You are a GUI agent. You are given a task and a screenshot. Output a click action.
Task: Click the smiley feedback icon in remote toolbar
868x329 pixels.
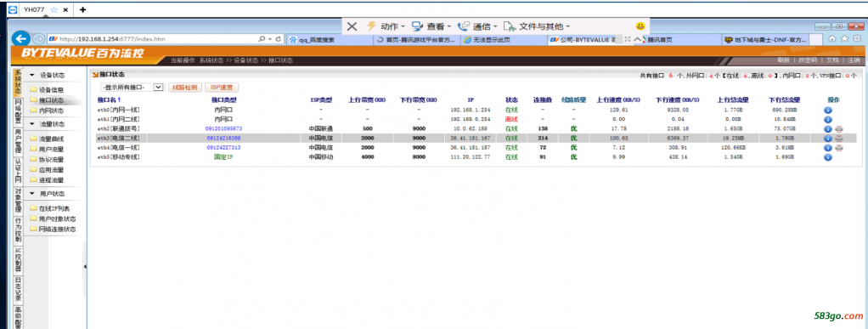(x=640, y=26)
